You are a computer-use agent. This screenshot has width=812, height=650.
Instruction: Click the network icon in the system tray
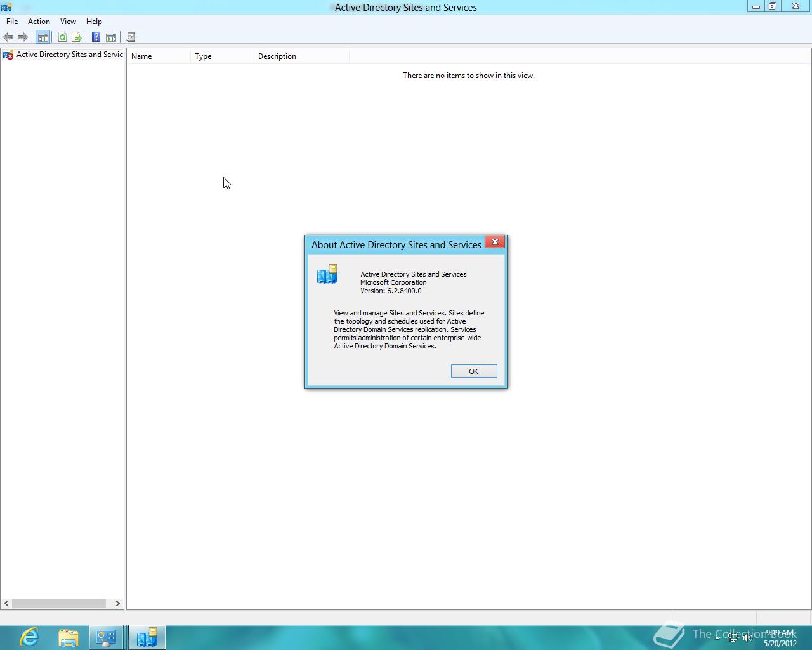[733, 638]
